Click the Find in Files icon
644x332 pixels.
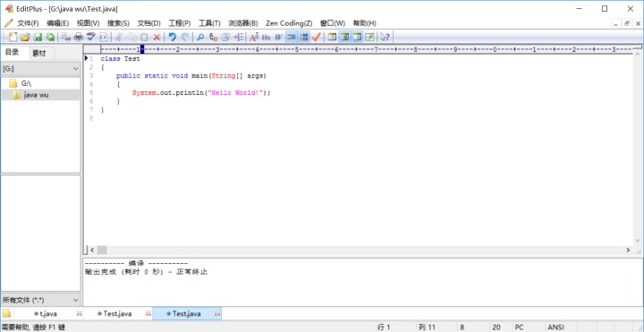(x=225, y=37)
